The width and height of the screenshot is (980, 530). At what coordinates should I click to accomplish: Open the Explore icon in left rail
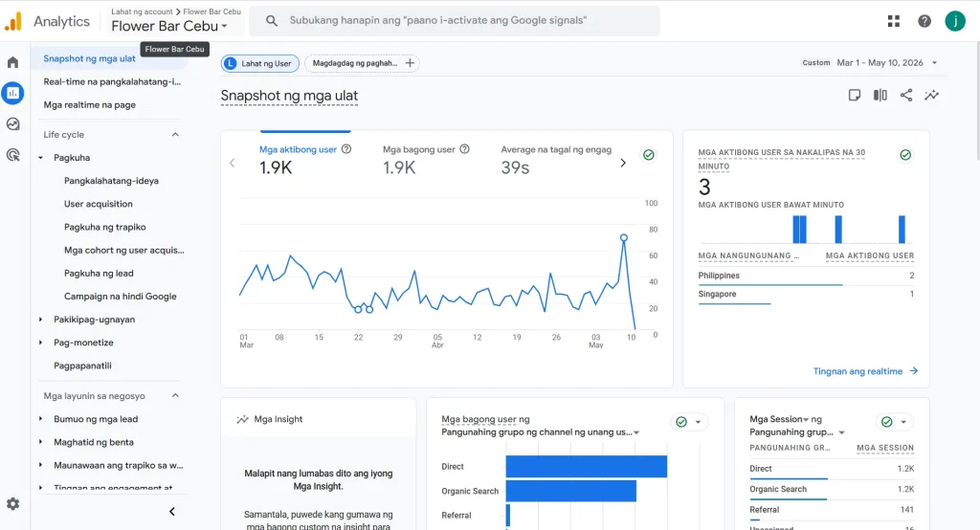[x=13, y=123]
